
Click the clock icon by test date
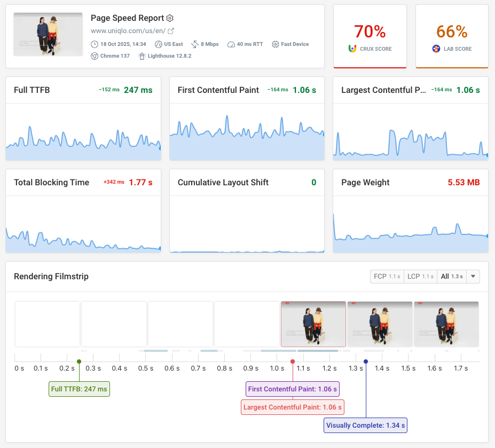[95, 44]
